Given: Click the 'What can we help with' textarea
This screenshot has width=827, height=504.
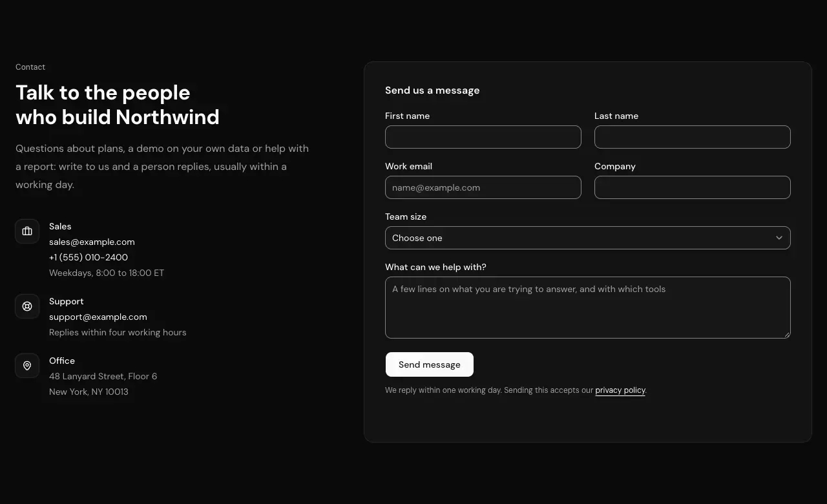Looking at the screenshot, I should (x=587, y=308).
